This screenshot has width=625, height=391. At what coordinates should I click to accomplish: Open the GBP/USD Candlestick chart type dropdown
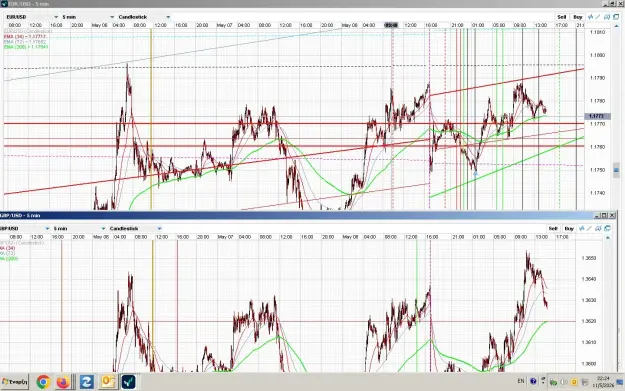point(135,229)
